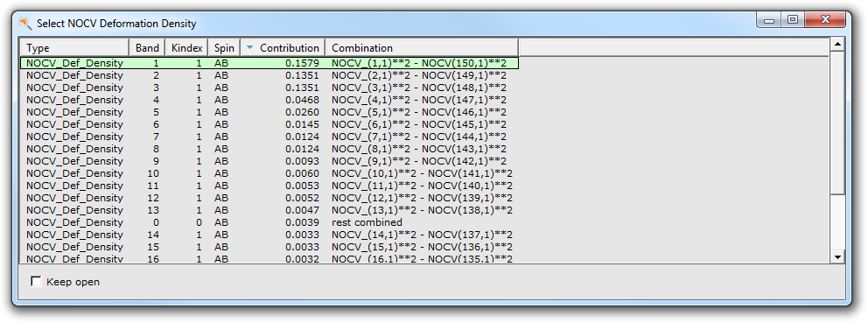
Task: Select row with contribution 0.0145
Action: coord(269,124)
